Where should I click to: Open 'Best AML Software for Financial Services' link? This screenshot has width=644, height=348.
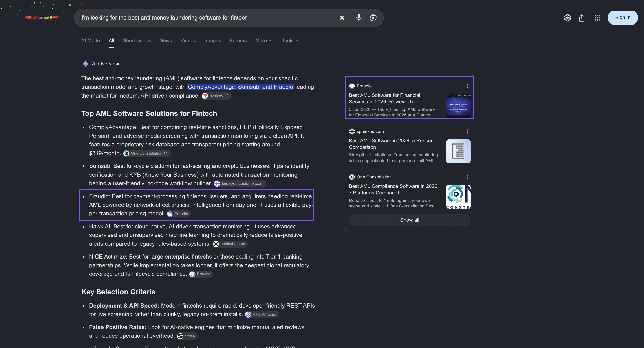[384, 98]
